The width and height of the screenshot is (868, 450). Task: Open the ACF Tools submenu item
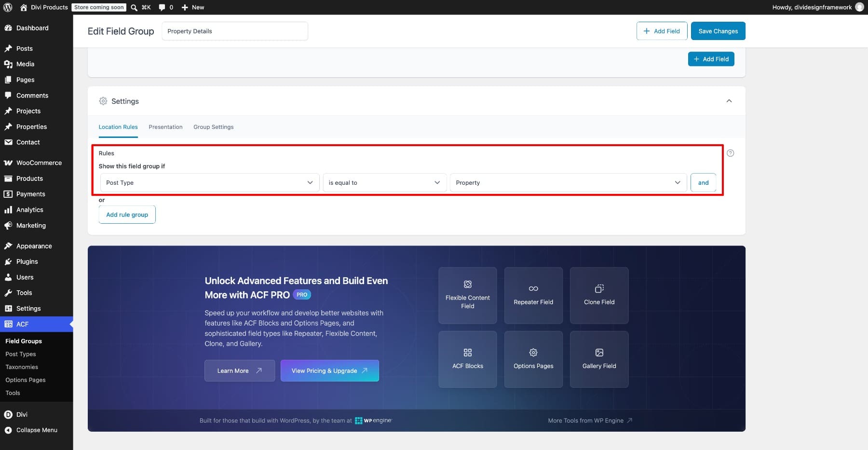pyautogui.click(x=13, y=393)
